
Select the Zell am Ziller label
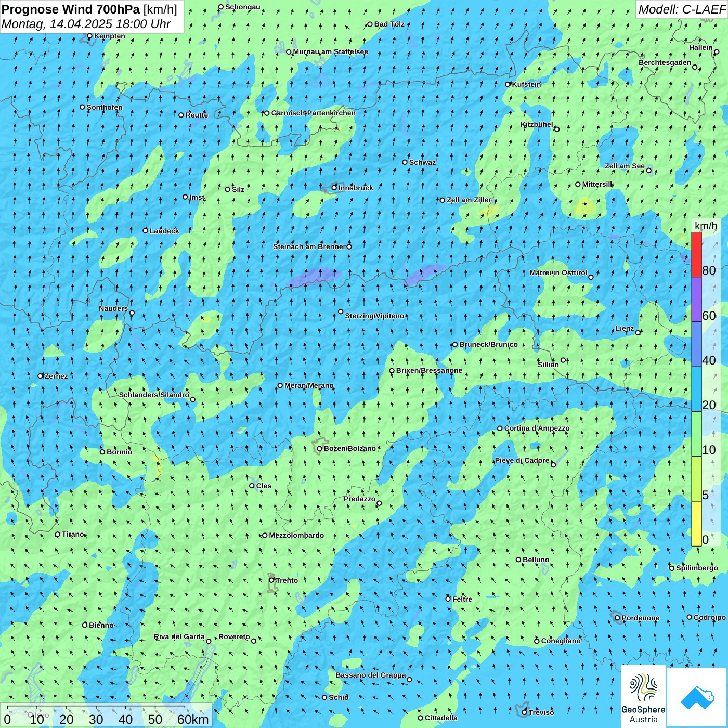pos(469,200)
